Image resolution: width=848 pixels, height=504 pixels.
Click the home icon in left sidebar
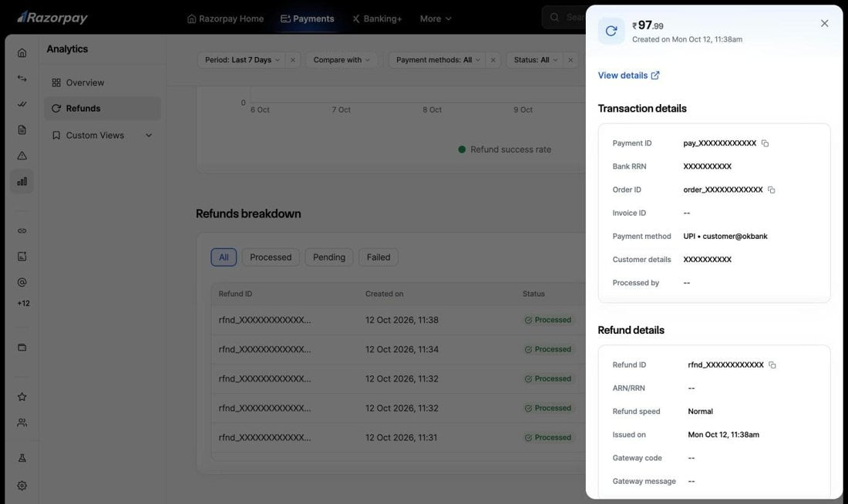click(22, 52)
